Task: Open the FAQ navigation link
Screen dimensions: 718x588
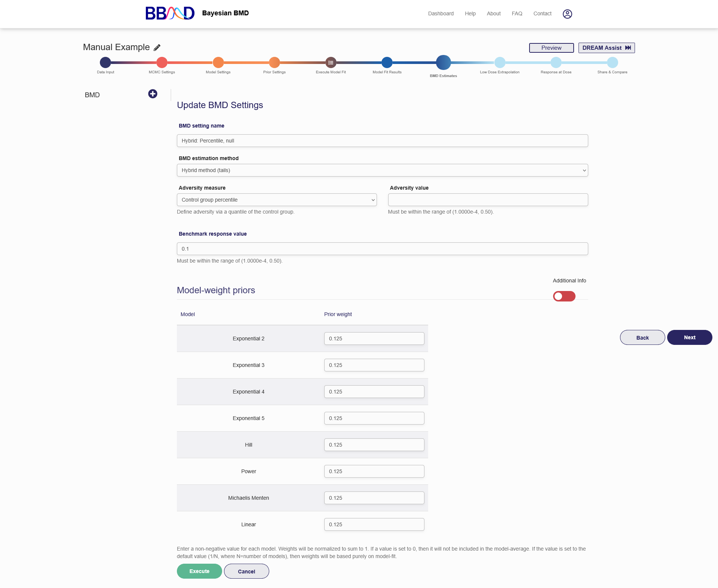Action: pos(517,13)
